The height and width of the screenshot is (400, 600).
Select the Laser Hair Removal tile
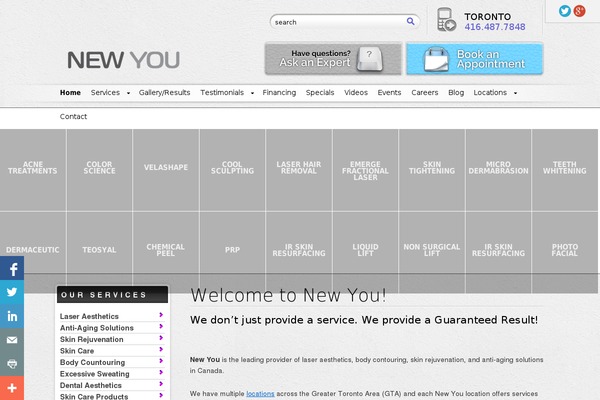(299, 170)
